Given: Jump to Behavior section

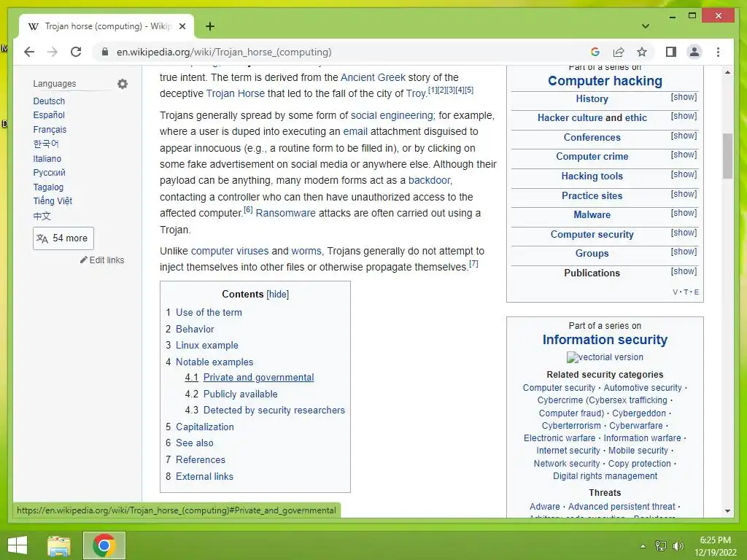Looking at the screenshot, I should 195,329.
